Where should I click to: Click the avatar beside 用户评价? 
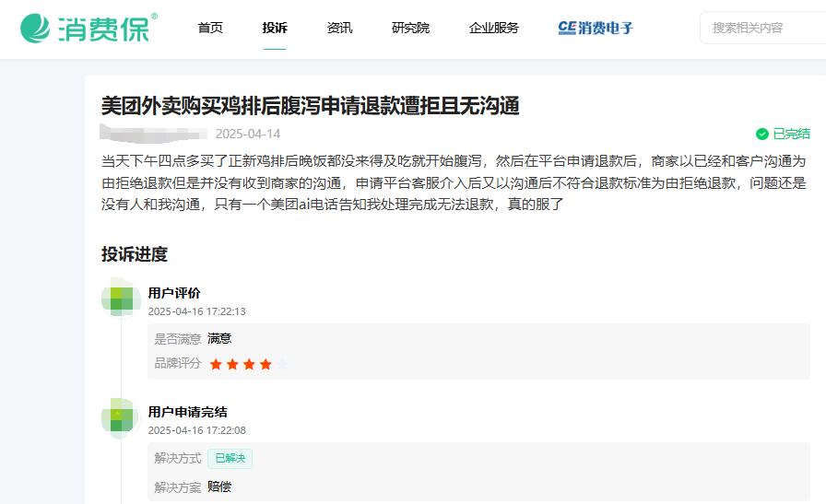click(121, 299)
